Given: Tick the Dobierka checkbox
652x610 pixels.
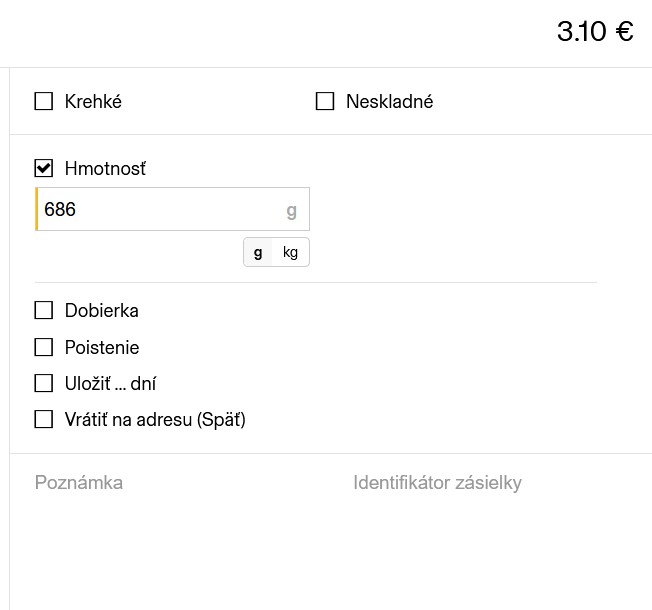Looking at the screenshot, I should [x=44, y=310].
